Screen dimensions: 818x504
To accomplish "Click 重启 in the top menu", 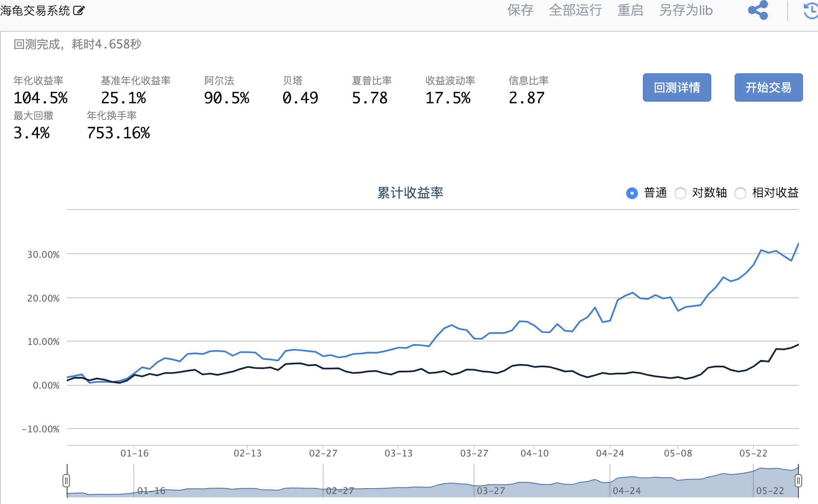I will coord(630,10).
